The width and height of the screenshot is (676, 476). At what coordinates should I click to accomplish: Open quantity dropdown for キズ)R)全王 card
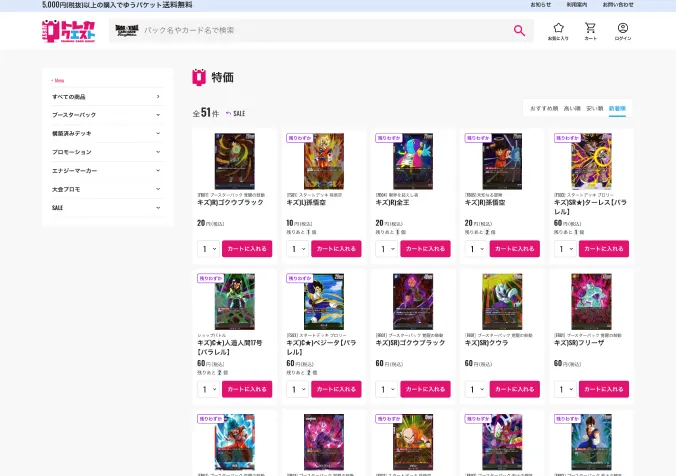coord(386,249)
